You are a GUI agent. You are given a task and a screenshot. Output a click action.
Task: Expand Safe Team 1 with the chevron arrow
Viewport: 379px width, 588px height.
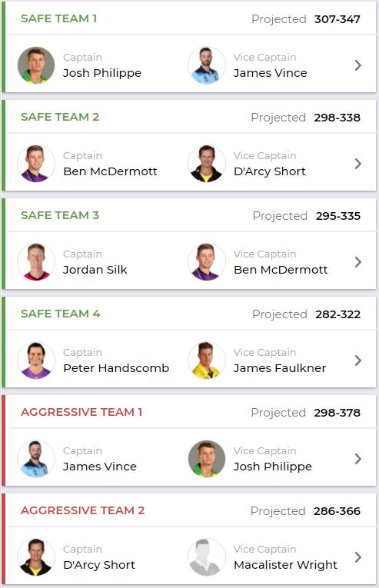pyautogui.click(x=358, y=65)
